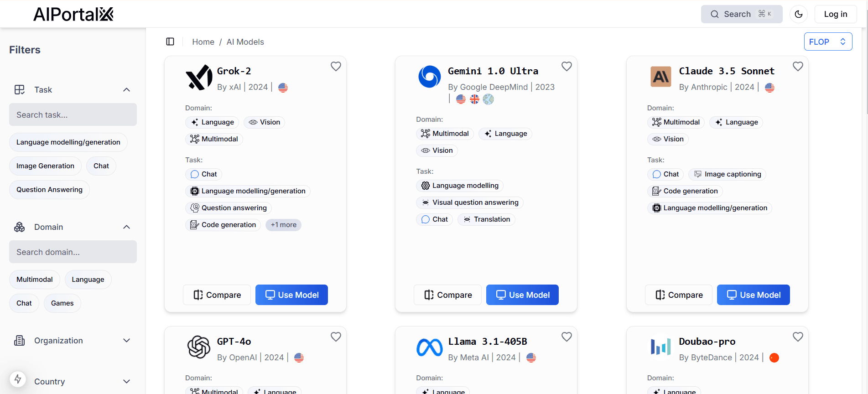Favorite GPT-4o with heart icon

336,337
